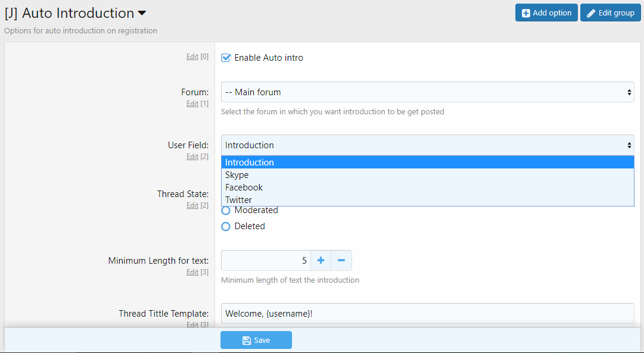Open the Edit link under Forum label
The image size is (644, 353).
[192, 104]
